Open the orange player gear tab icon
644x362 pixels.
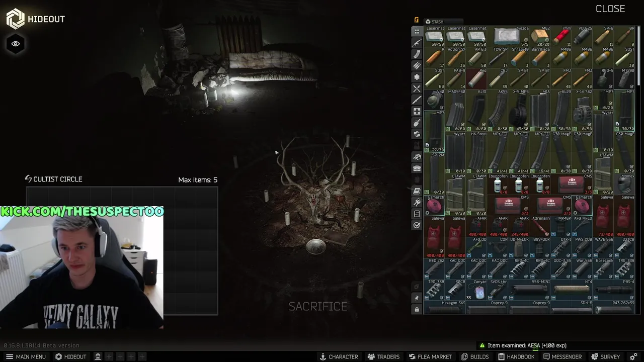pos(416,20)
